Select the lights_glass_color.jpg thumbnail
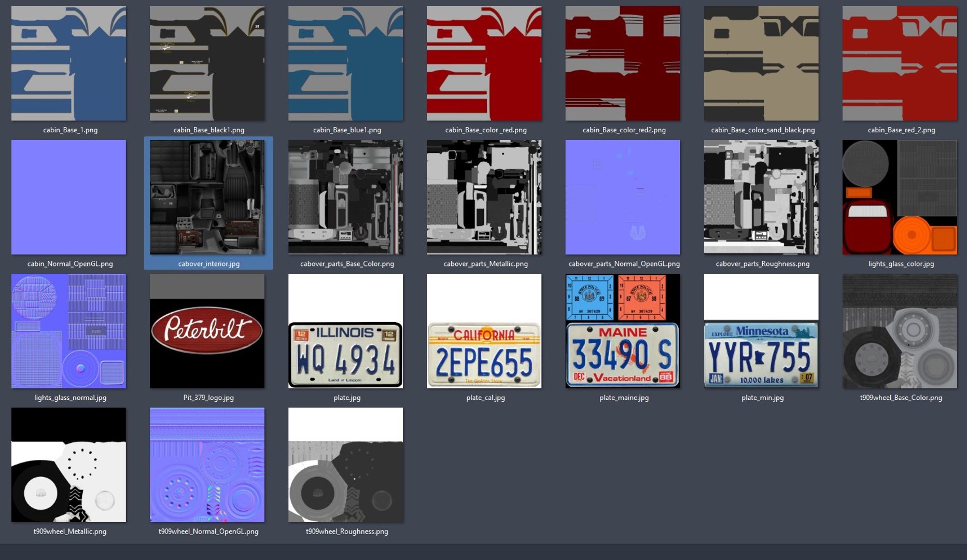Screen dimensions: 967x560 tap(900, 197)
